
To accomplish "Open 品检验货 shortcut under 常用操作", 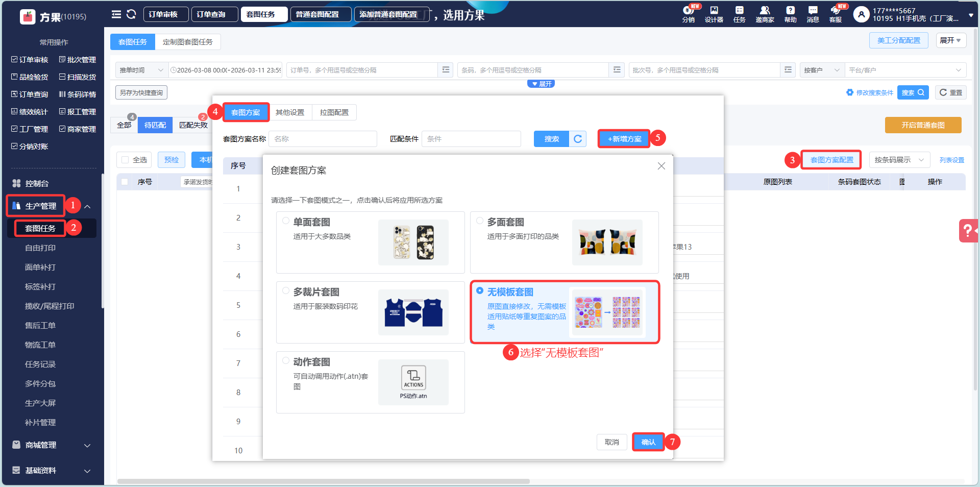I will tap(30, 77).
